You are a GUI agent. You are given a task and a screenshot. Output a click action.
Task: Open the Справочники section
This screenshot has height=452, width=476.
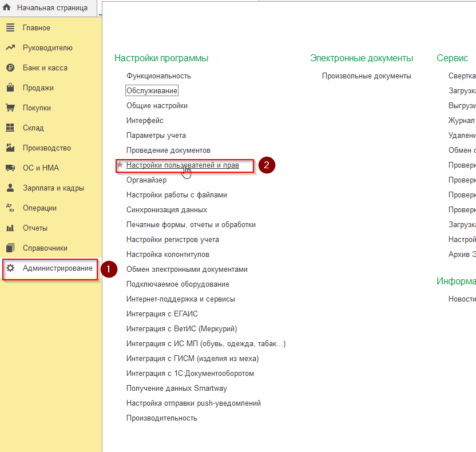[x=45, y=248]
